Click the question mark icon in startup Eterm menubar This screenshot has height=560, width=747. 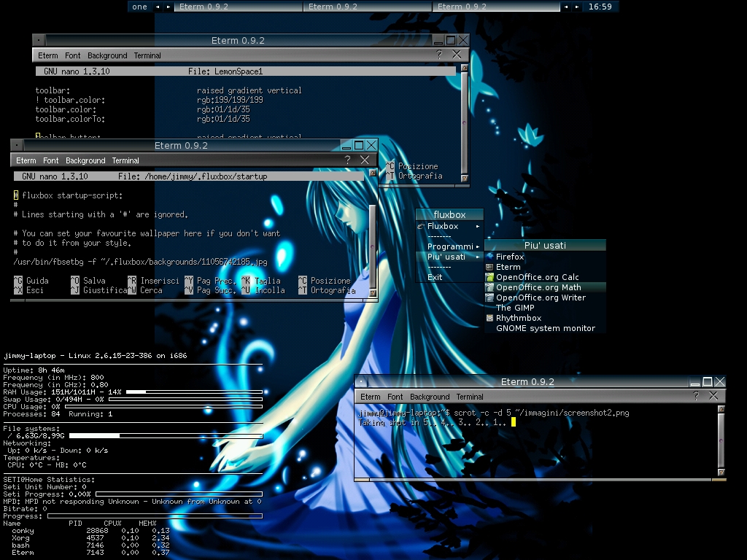[x=347, y=160]
